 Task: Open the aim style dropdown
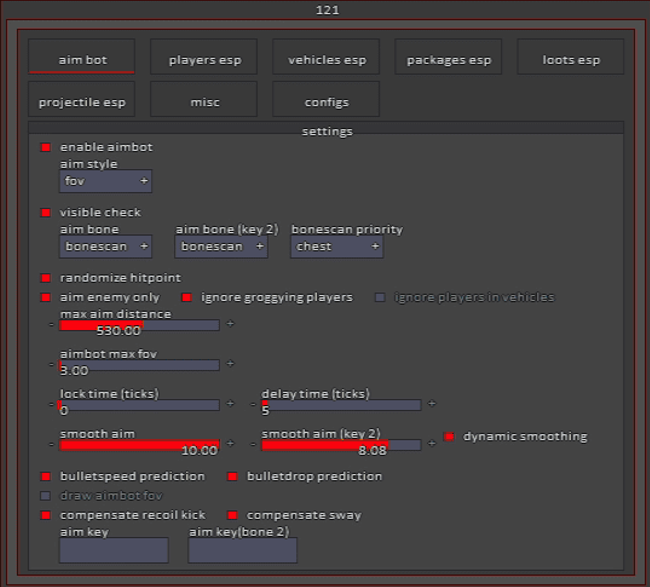tap(105, 181)
